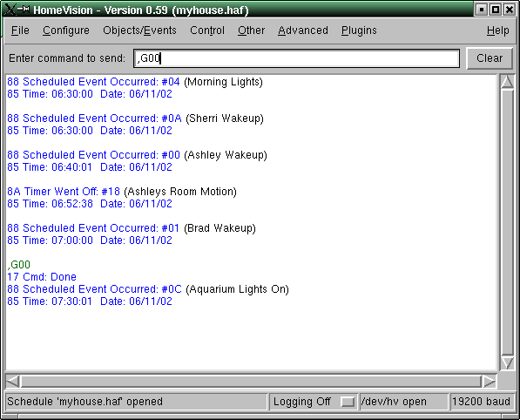Toggle the Logging Off checkbox
The image size is (520, 420).
(348, 402)
